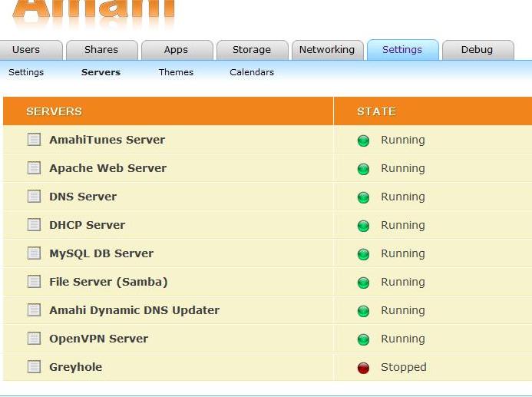
Task: Click the Running text for Amahi Dynamic DNS Updater
Action: tap(403, 310)
